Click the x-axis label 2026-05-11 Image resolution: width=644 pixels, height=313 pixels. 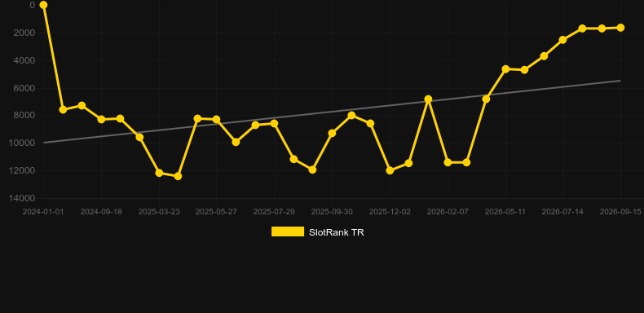pyautogui.click(x=505, y=212)
